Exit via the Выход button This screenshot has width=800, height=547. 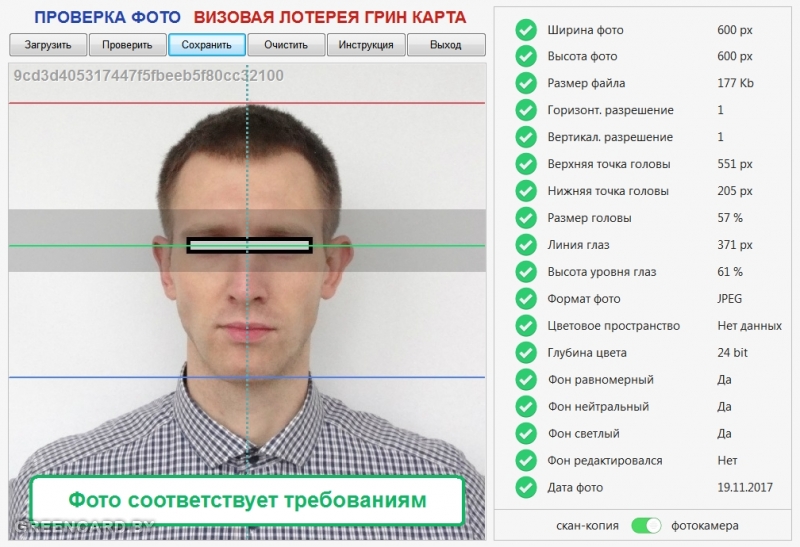tap(446, 45)
